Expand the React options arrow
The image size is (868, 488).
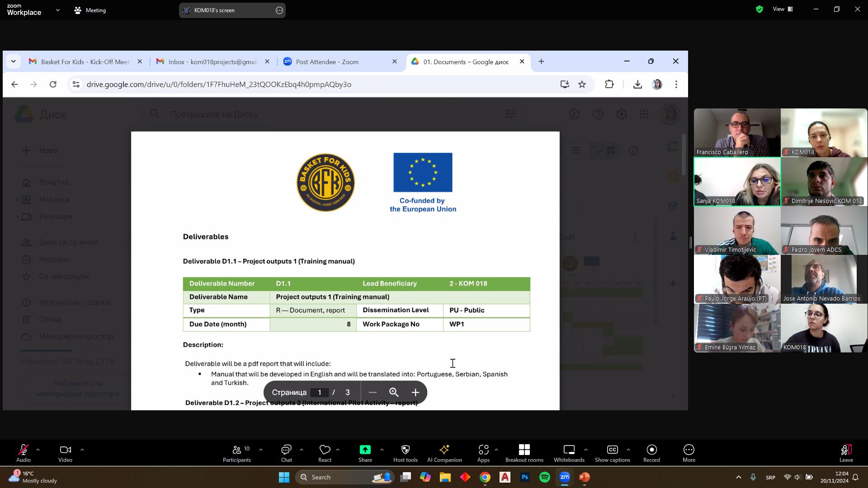[338, 450]
